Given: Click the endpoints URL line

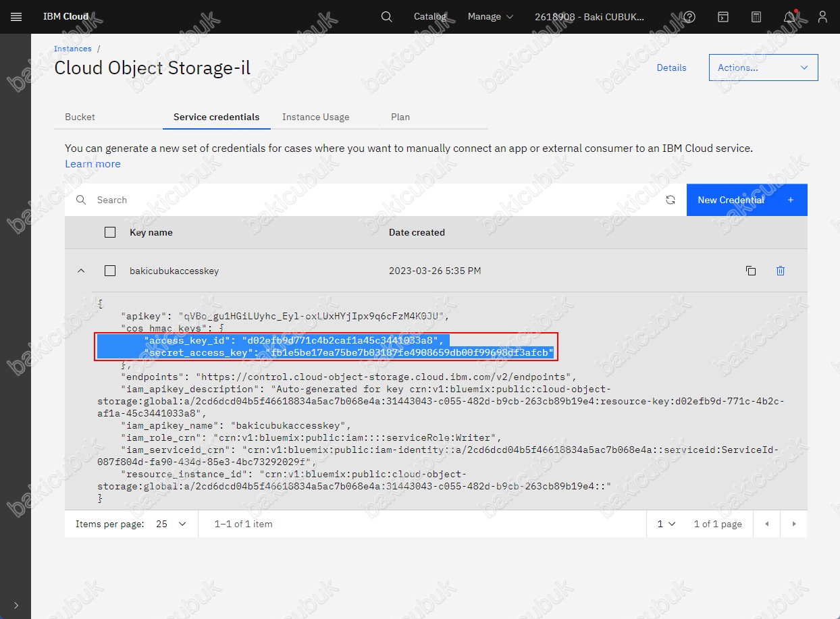Looking at the screenshot, I should click(x=348, y=377).
